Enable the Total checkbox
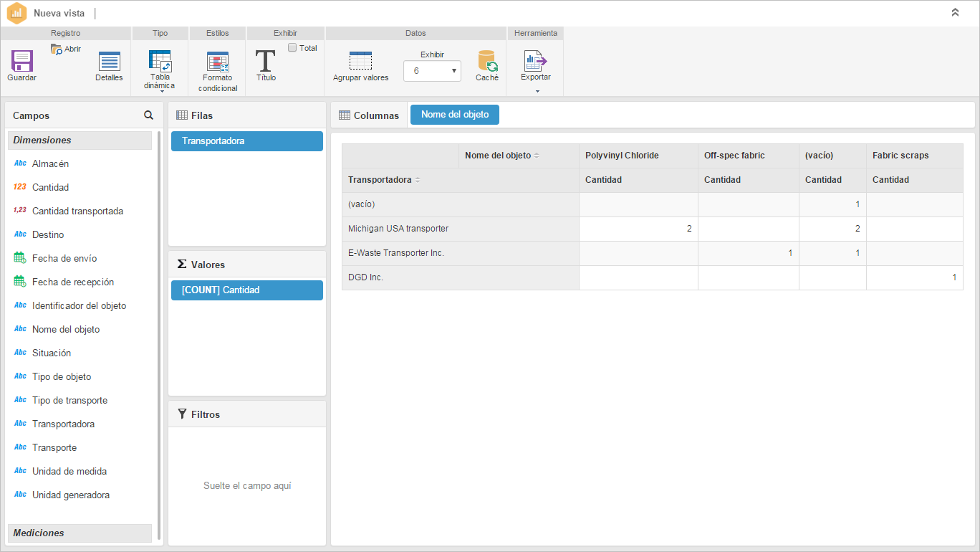The image size is (980, 552). coord(292,48)
